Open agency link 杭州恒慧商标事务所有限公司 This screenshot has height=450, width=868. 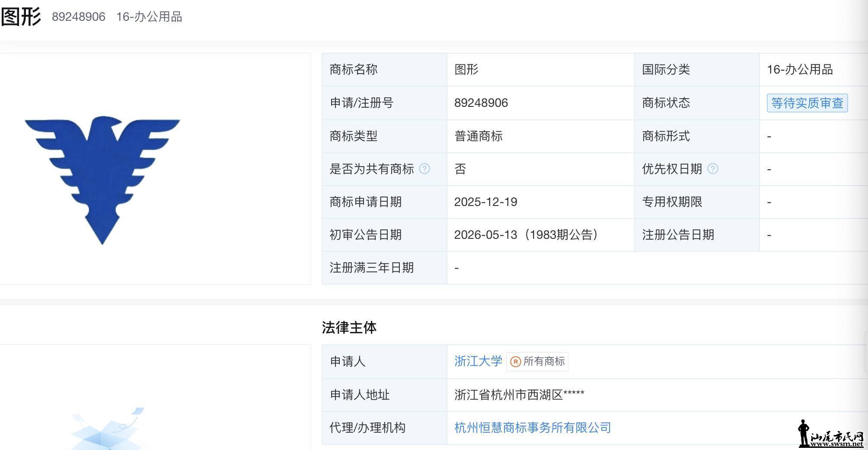pyautogui.click(x=533, y=427)
